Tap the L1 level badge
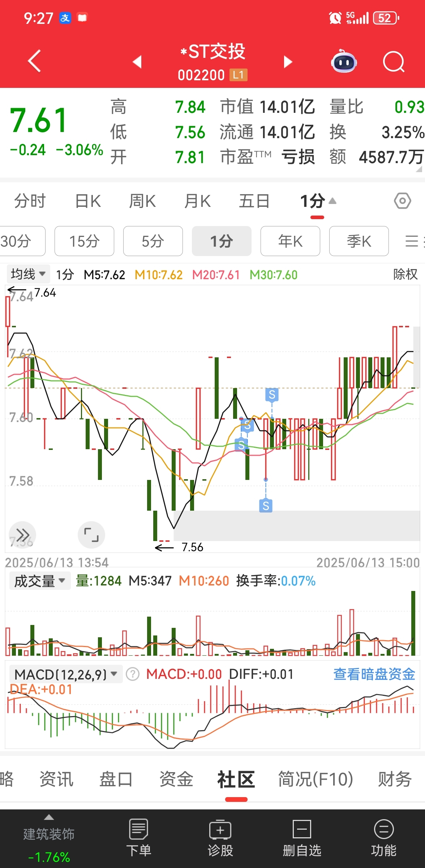The height and width of the screenshot is (868, 425). click(238, 75)
